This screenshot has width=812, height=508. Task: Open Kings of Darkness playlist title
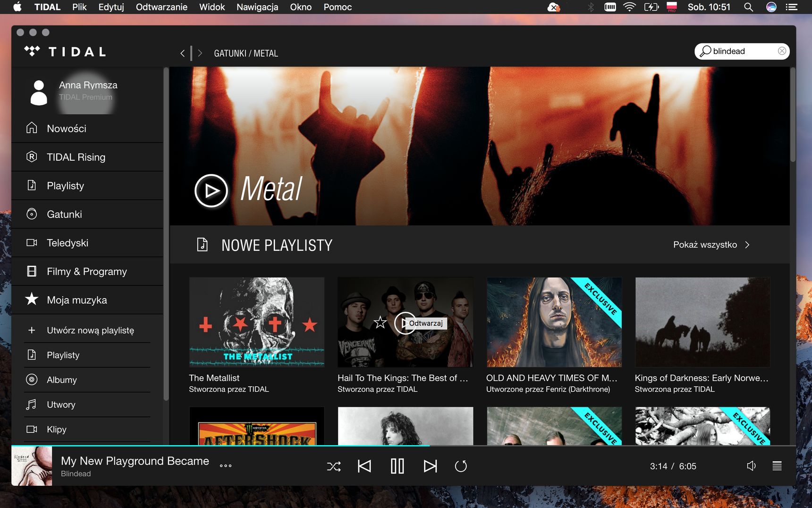click(x=702, y=378)
